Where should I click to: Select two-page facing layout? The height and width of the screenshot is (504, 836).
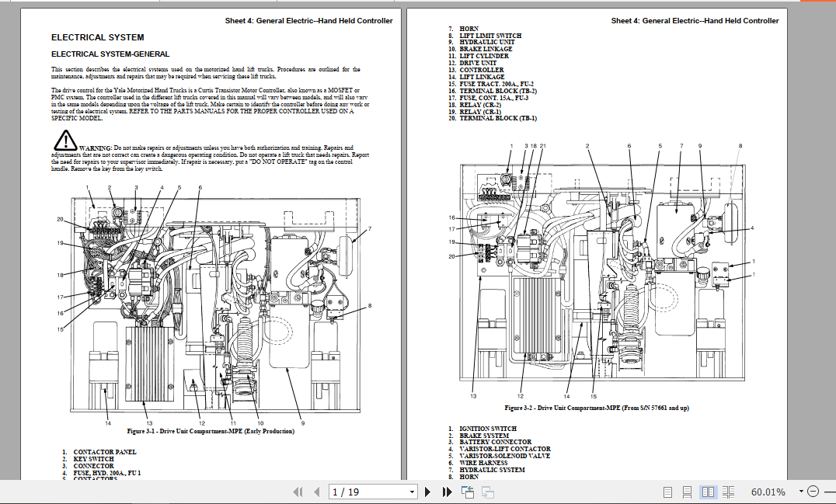pos(708,492)
